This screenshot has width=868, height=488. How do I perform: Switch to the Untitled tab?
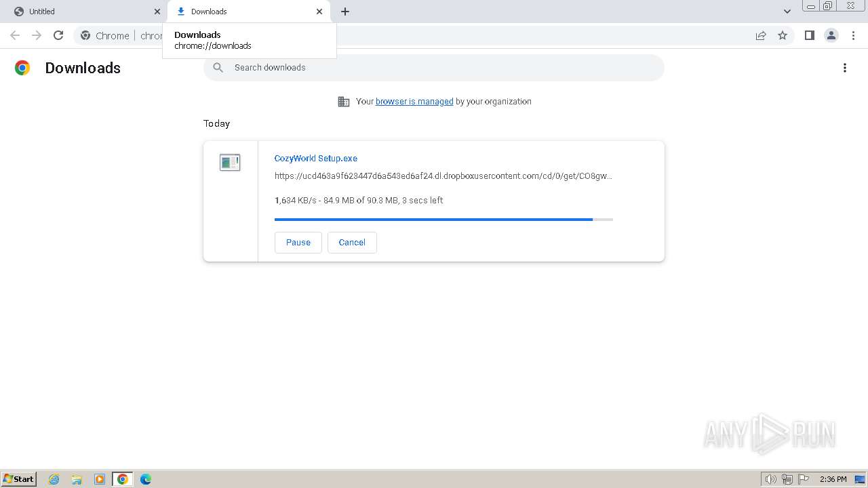85,12
